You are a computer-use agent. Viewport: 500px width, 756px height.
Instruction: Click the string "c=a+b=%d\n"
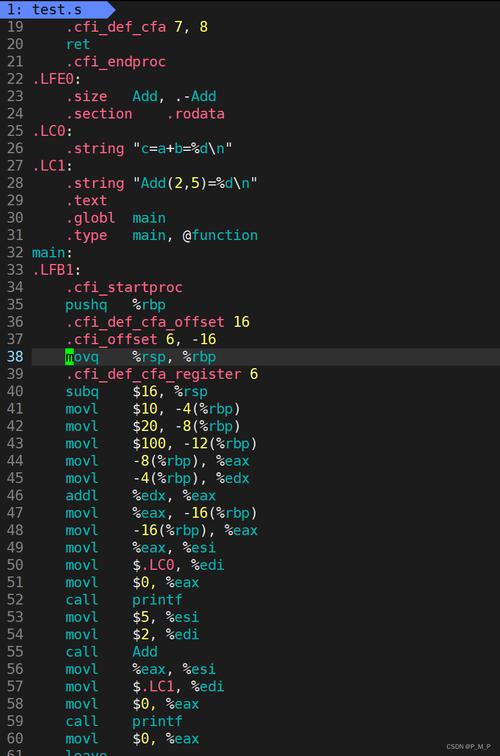pyautogui.click(x=182, y=148)
